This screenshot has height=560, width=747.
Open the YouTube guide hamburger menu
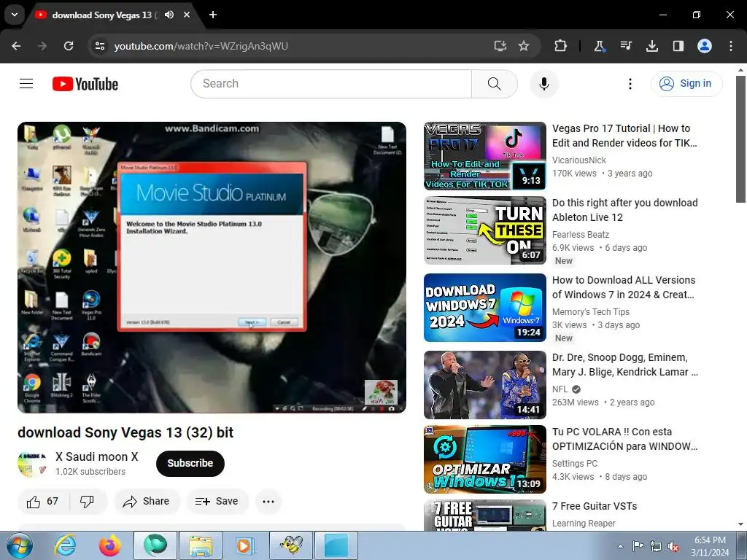pyautogui.click(x=26, y=84)
